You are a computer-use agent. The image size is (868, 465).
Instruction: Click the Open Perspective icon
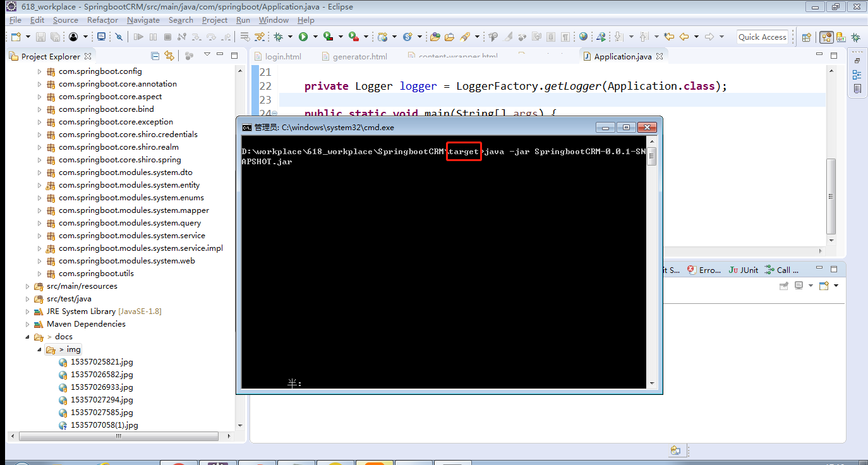[806, 37]
